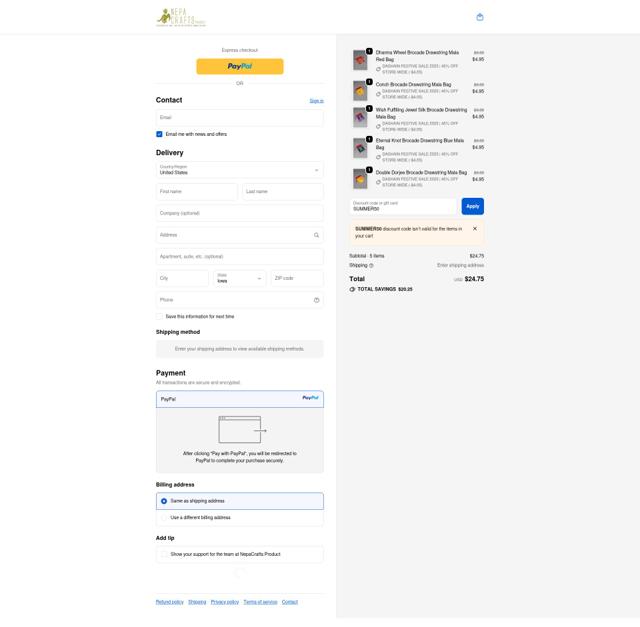640x627 pixels.
Task: Open the Country/Region dropdown
Action: [240, 170]
